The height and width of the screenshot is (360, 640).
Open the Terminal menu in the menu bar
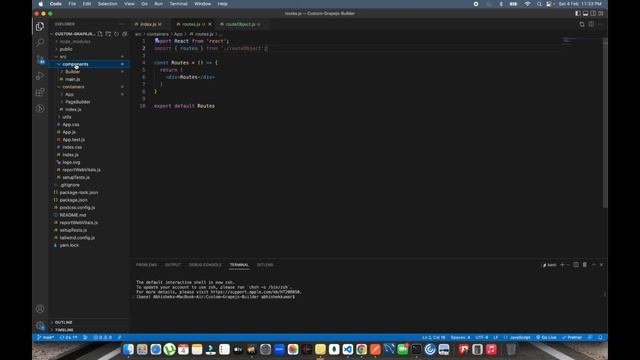[178, 4]
